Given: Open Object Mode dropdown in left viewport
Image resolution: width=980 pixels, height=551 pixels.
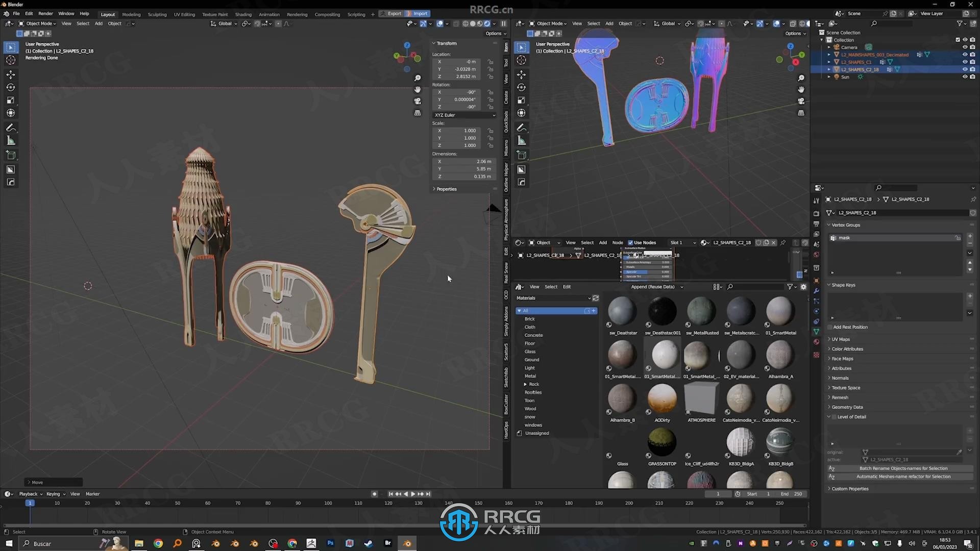Looking at the screenshot, I should (37, 23).
